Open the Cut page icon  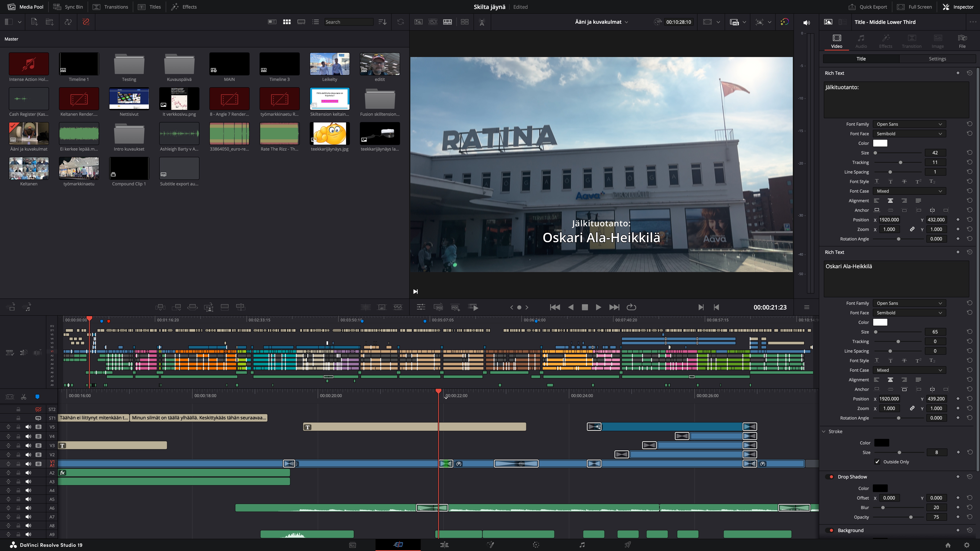[398, 545]
